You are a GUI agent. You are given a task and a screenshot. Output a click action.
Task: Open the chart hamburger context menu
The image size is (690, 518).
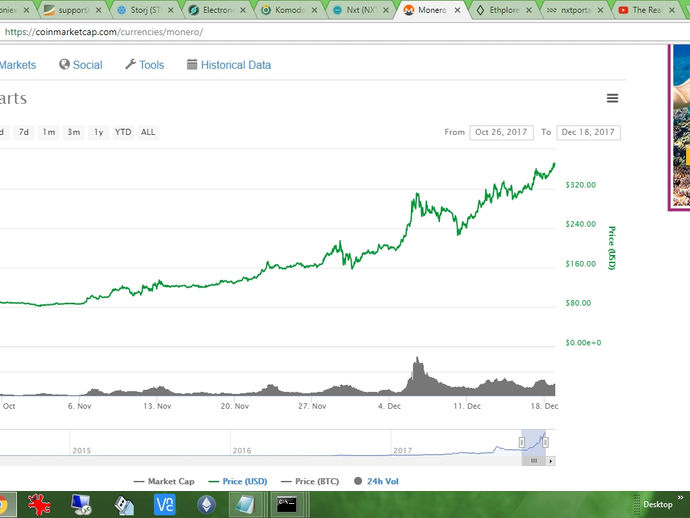(x=612, y=98)
